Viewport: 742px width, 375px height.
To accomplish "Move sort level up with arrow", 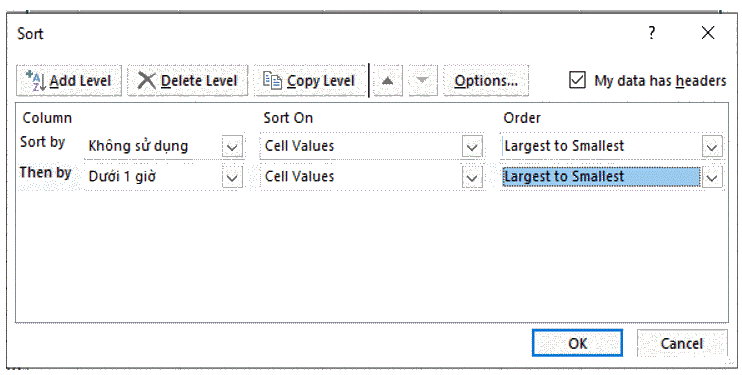I will (388, 80).
